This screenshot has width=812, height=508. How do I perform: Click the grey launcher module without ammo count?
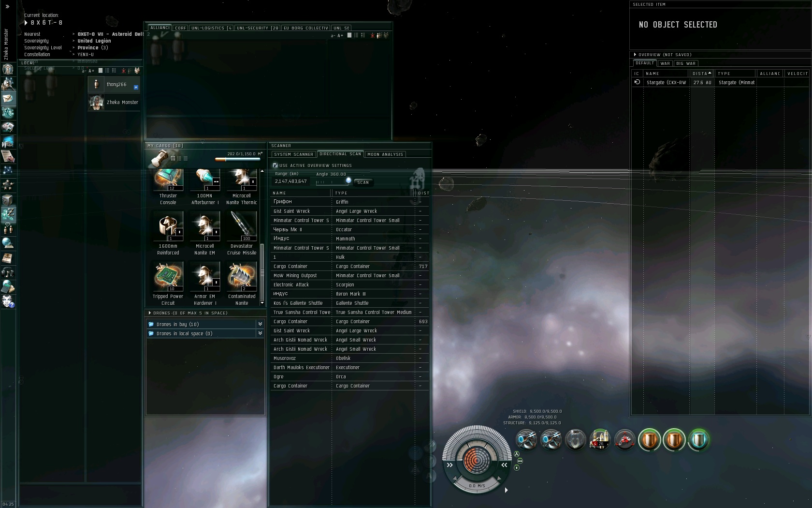575,440
